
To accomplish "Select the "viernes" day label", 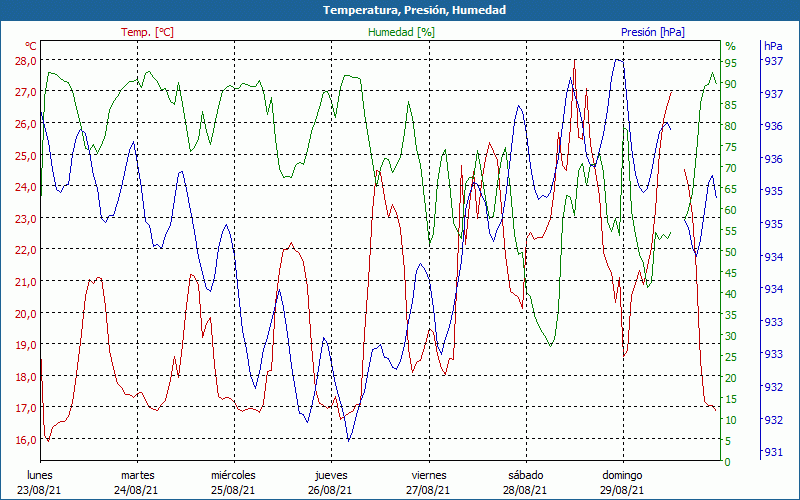I will 429,476.
